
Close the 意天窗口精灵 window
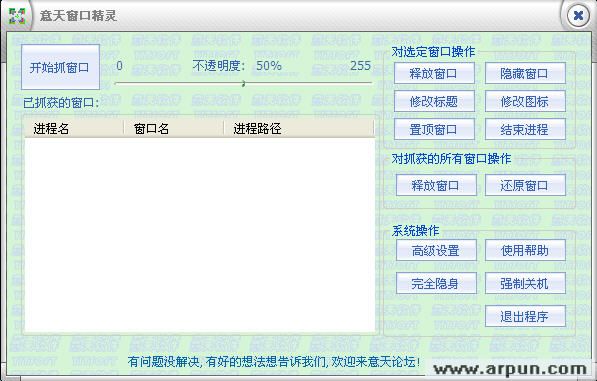[x=578, y=16]
